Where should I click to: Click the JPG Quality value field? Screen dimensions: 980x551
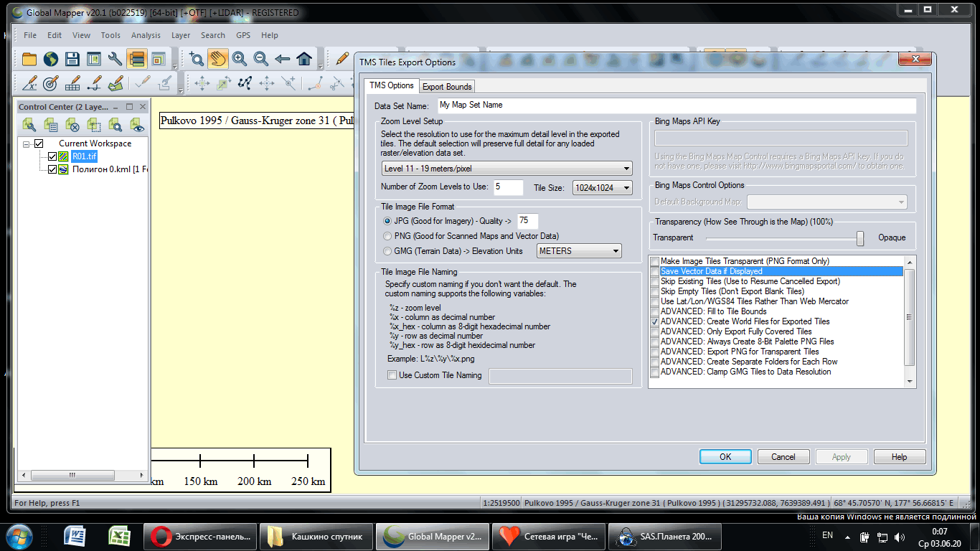(527, 221)
